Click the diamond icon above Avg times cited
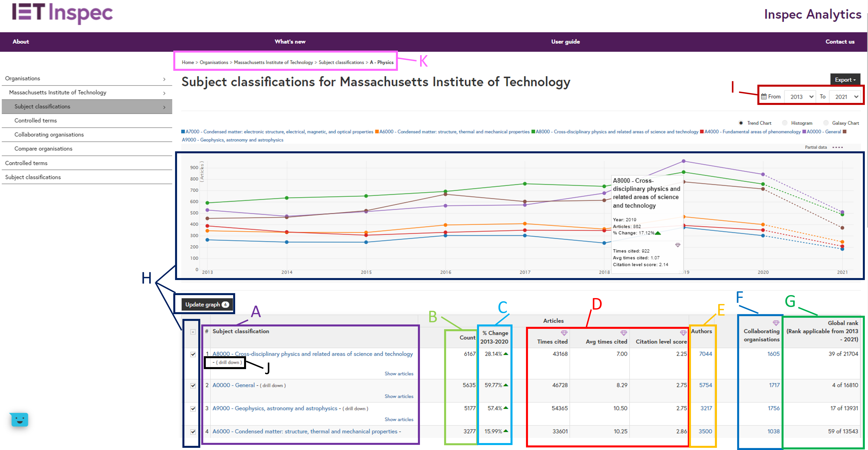Screen dimensions: 868x450 pos(624,333)
